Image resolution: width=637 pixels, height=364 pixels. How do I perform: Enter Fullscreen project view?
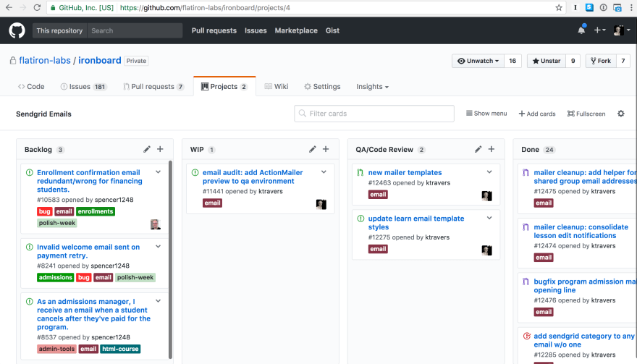tap(586, 114)
